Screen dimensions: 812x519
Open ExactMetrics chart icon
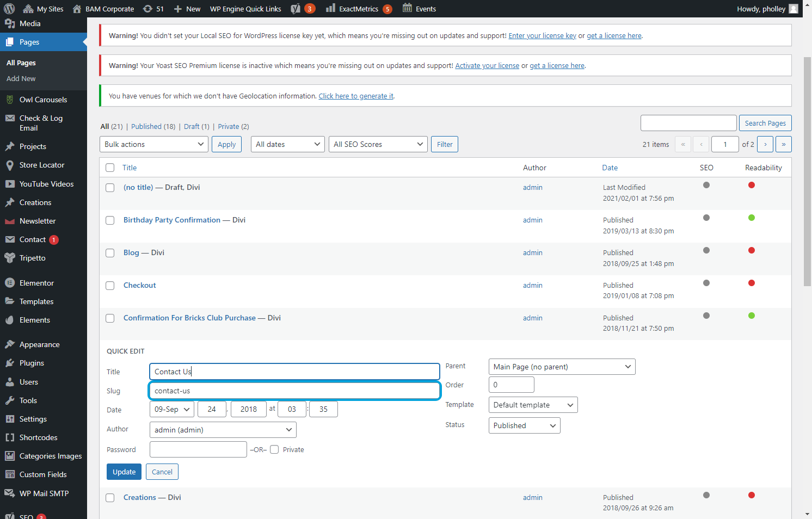tap(330, 8)
